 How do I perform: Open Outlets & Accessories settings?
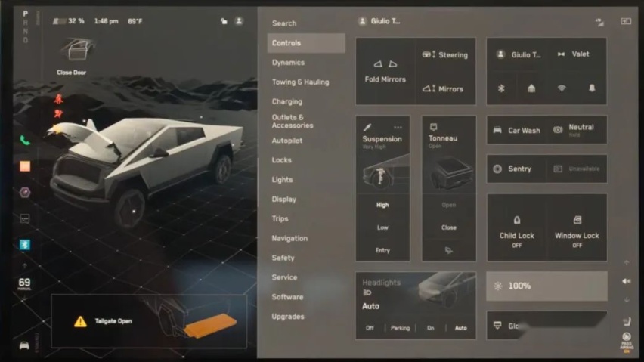tap(293, 122)
